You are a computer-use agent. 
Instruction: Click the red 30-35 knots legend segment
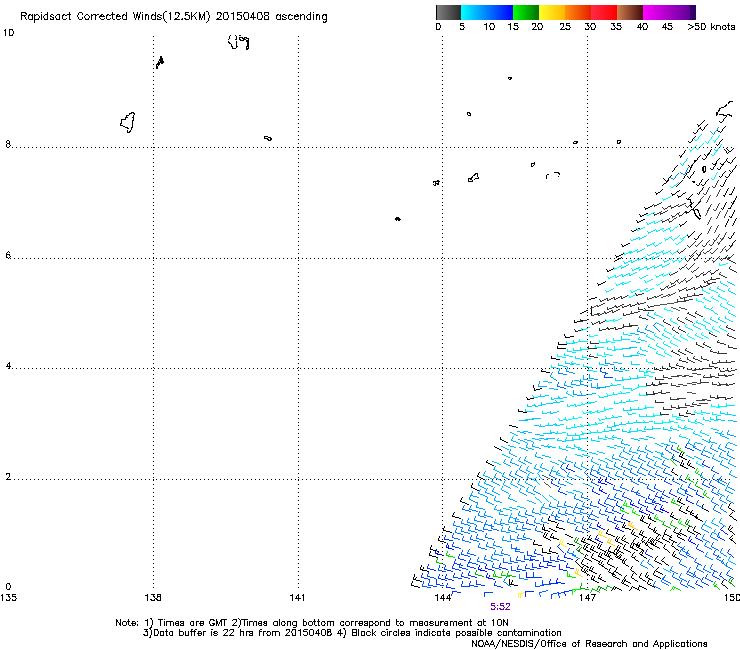(604, 12)
